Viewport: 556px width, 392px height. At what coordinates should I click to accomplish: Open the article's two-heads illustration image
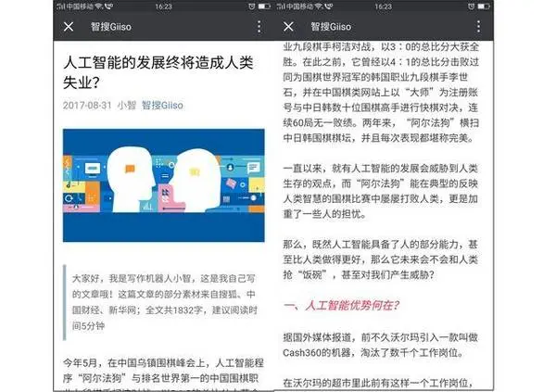coord(164,185)
